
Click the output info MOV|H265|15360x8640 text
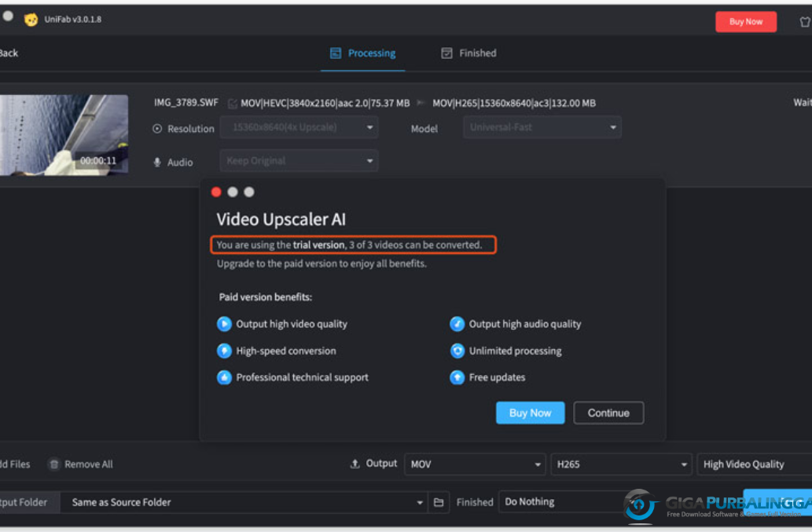pyautogui.click(x=514, y=103)
